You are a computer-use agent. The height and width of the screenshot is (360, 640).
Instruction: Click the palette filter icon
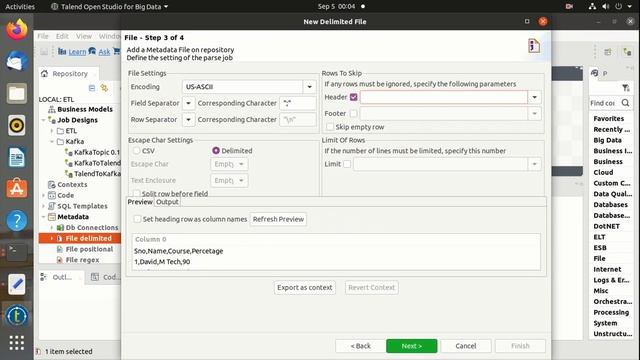[x=626, y=87]
